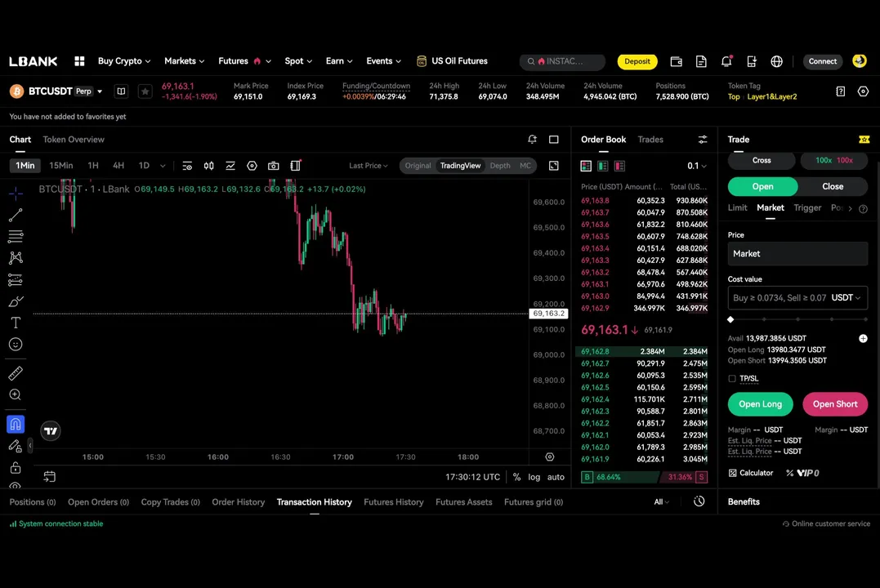The image size is (880, 588).
Task: Expand the Spot dropdown menu
Action: [x=298, y=61]
